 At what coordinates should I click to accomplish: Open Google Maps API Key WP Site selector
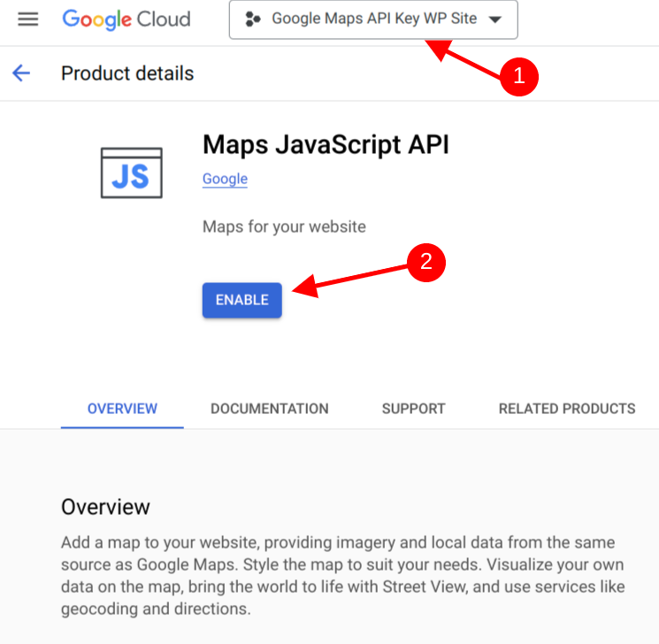(373, 19)
